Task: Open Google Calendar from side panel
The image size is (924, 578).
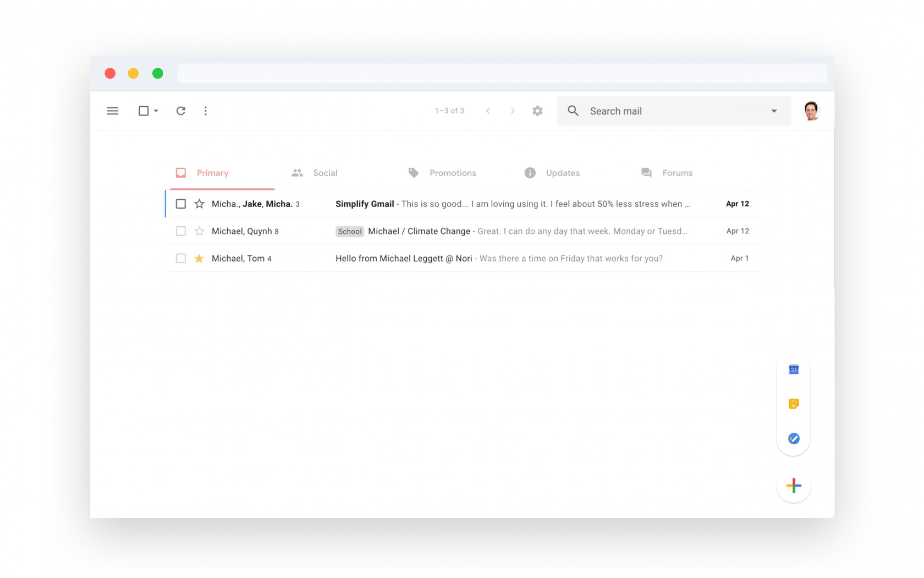Action: [793, 369]
